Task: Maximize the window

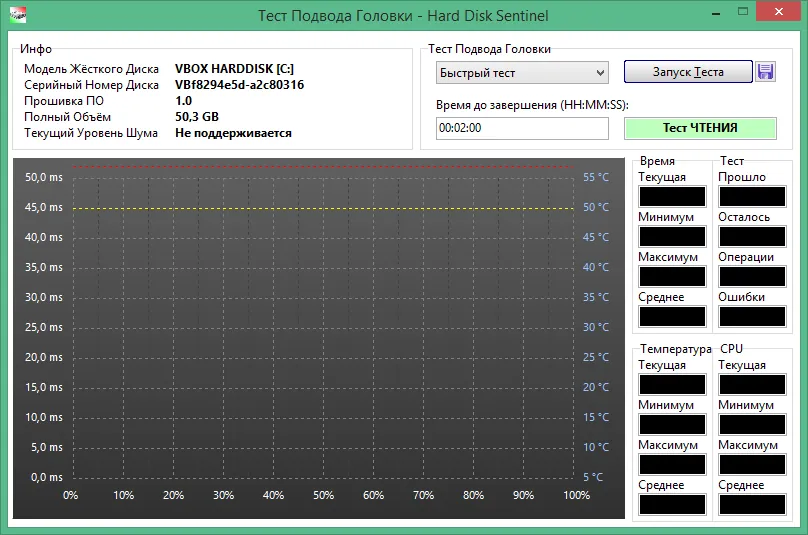Action: click(743, 11)
